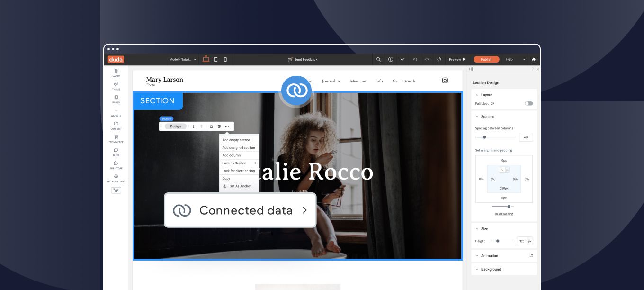Choose 'Add designed section' from menu
The height and width of the screenshot is (290, 644).
[x=239, y=148]
